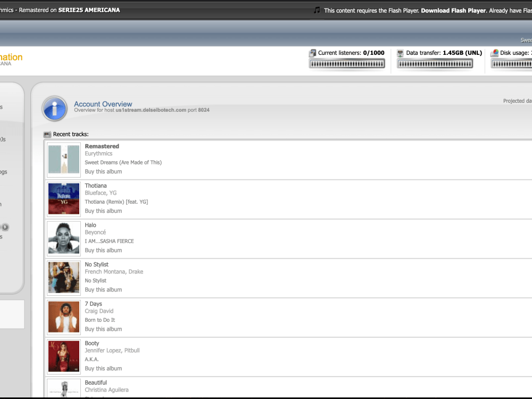The image size is (532, 399).
Task: Click the Current listeners computer icon
Action: [x=312, y=53]
